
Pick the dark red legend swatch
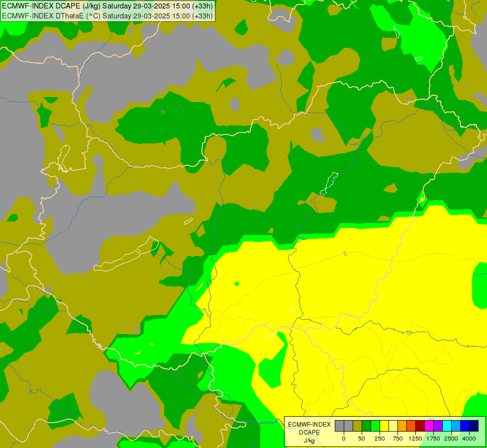[x=420, y=426]
